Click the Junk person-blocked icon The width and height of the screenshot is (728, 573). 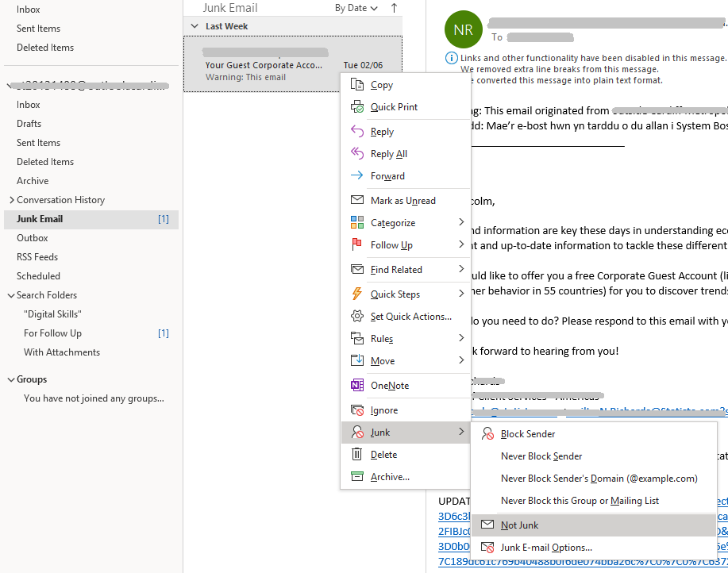tap(356, 432)
